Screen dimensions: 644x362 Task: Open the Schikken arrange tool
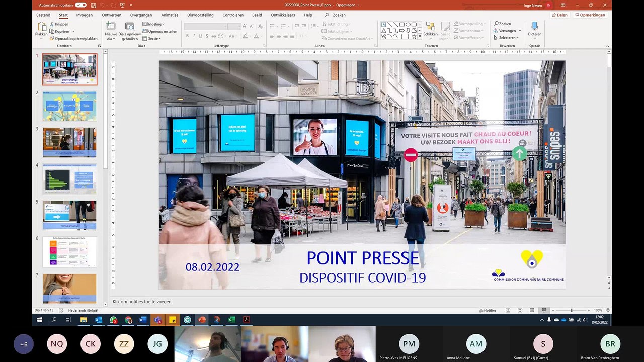430,26
